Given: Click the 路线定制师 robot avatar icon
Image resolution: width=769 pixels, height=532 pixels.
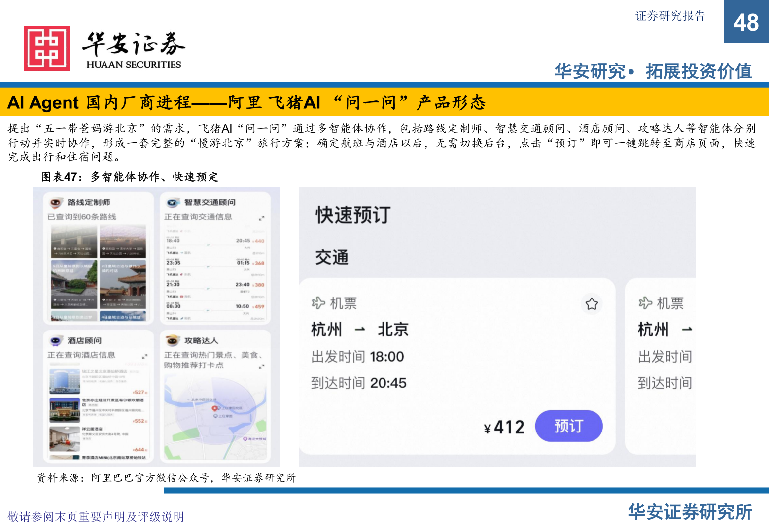Looking at the screenshot, I should click(x=56, y=202).
